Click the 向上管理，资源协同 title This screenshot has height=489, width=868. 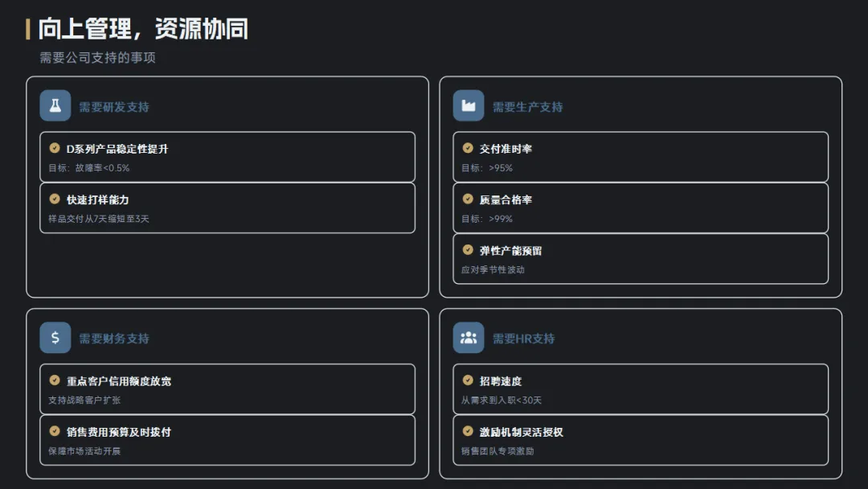coord(143,29)
